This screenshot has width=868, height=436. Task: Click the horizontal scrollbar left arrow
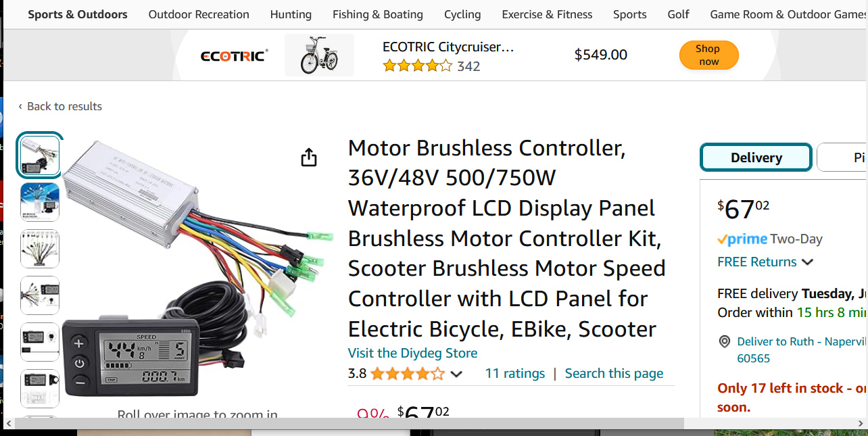click(x=9, y=423)
